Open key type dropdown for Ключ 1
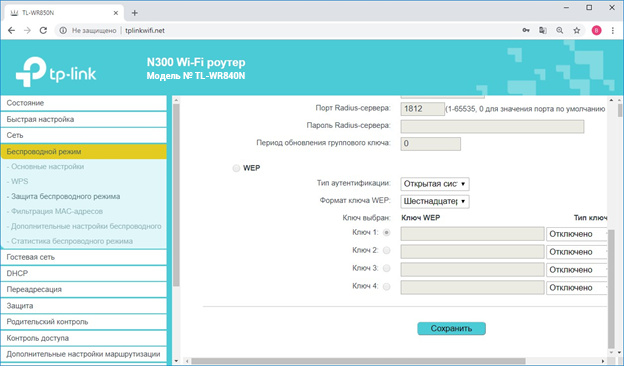The image size is (624, 366). coord(577,234)
